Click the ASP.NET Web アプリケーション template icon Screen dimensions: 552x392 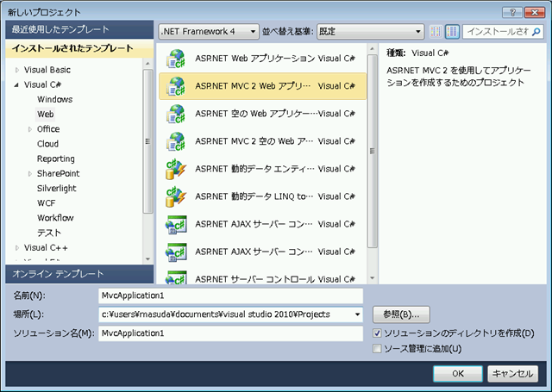pos(176,60)
